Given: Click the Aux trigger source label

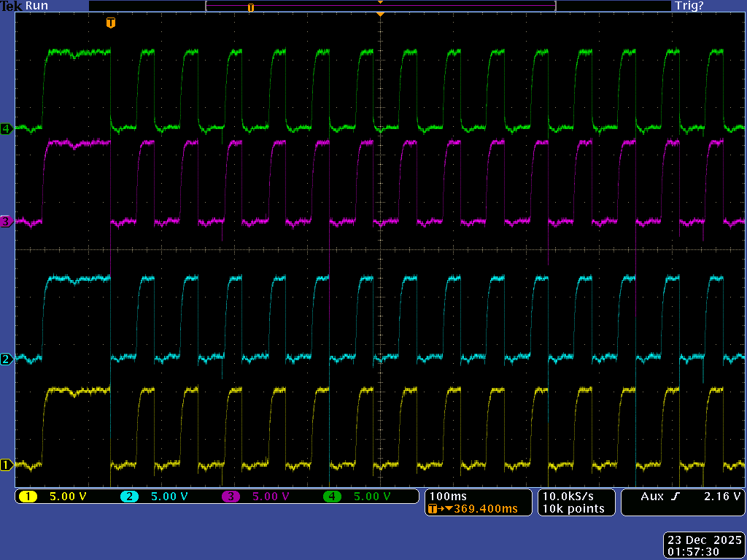Looking at the screenshot, I should pyautogui.click(x=651, y=497).
